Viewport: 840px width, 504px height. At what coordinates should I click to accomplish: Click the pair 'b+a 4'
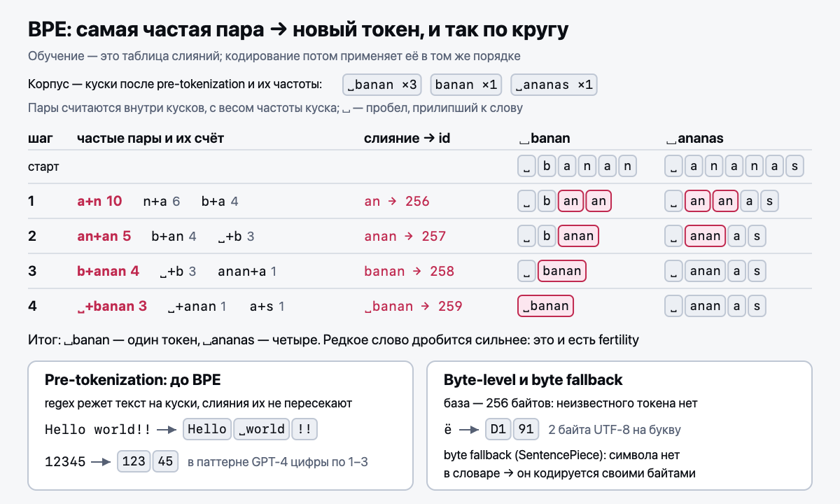coord(220,202)
